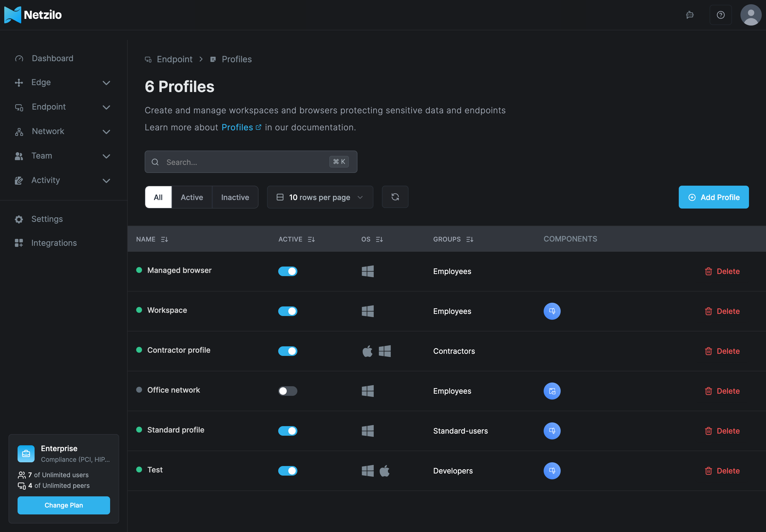Screen dimensions: 766x532
Task: Click the Apple OS icon in Contractor profile row
Action: pos(367,351)
